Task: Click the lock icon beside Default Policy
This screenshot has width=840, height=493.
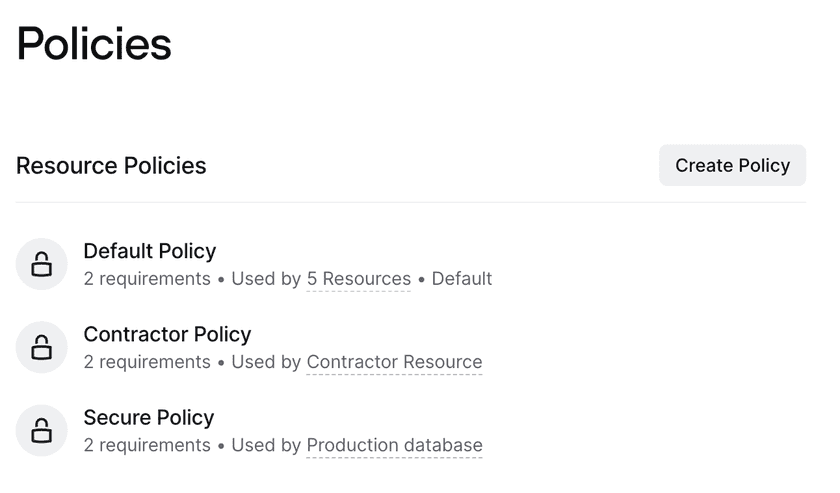Action: click(42, 264)
